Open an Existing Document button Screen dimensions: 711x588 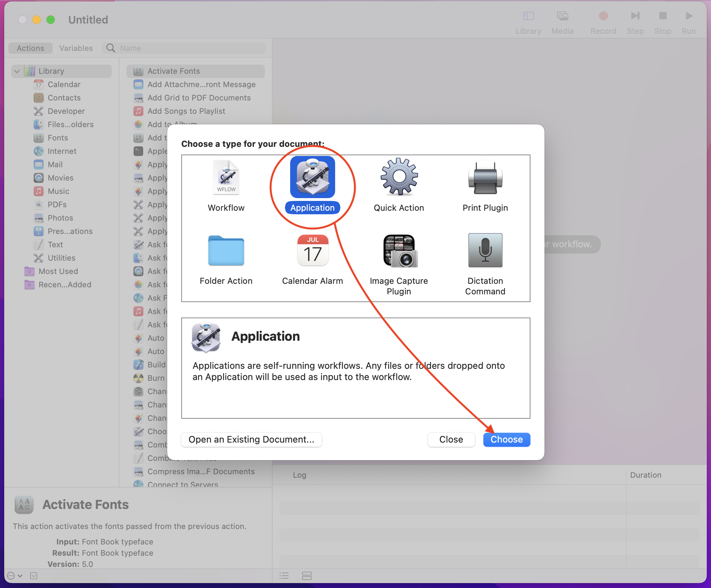[x=252, y=439]
